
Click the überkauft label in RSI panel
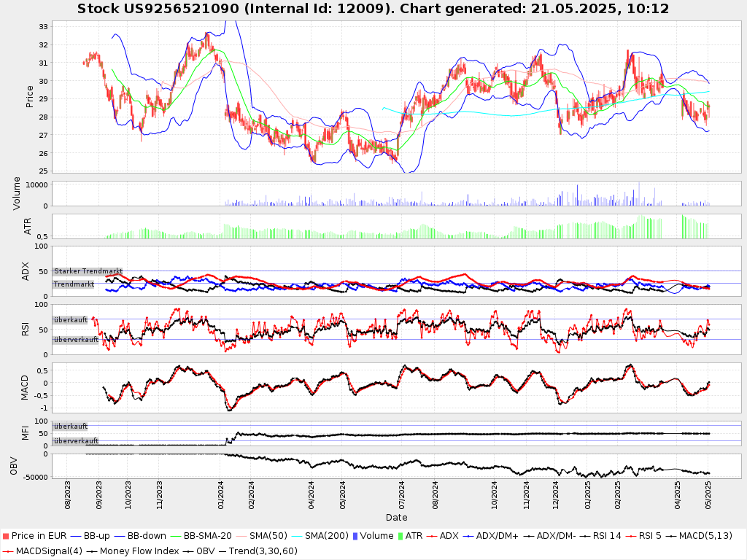[x=71, y=320]
